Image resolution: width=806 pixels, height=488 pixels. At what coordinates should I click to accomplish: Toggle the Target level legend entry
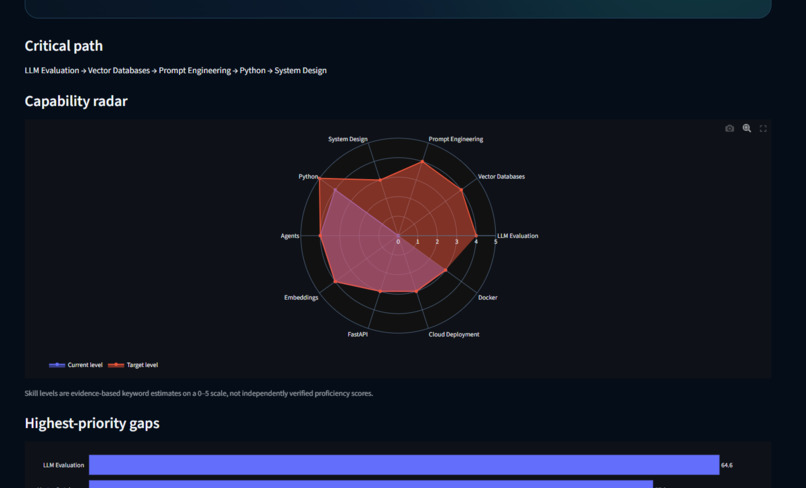coord(133,365)
